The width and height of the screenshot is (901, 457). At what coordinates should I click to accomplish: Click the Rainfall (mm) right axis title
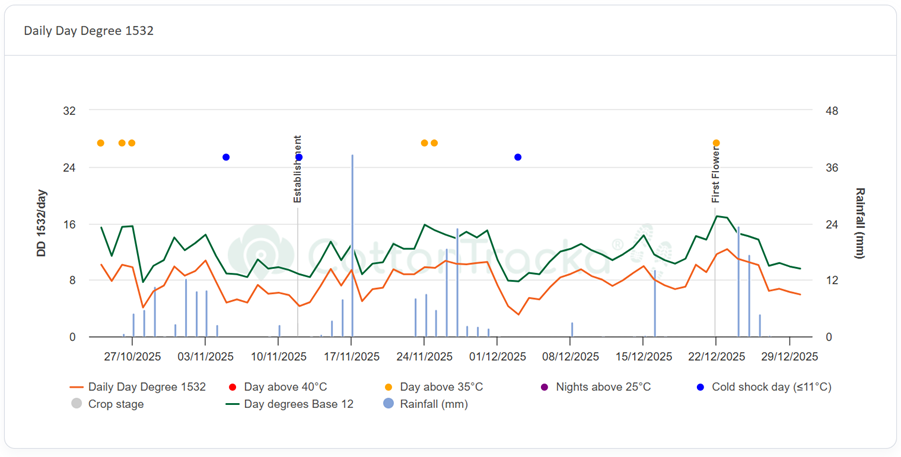point(859,224)
